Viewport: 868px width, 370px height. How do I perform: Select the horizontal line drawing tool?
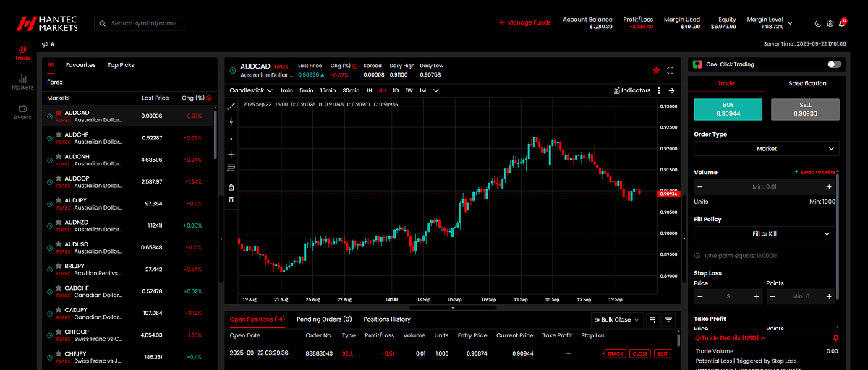click(x=231, y=138)
